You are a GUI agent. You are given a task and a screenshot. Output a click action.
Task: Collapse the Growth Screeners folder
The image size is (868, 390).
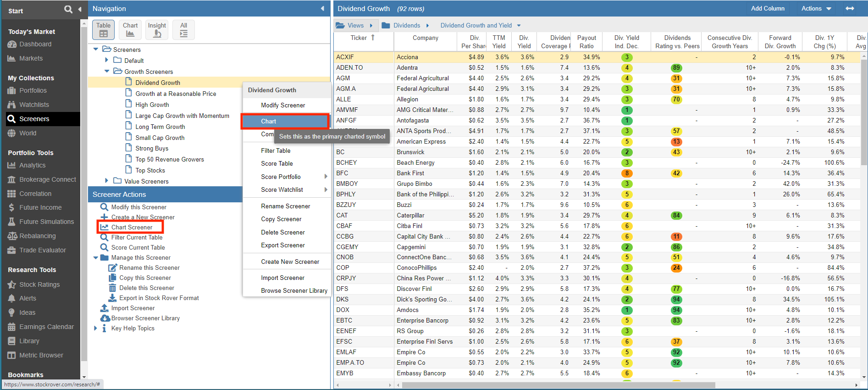107,71
